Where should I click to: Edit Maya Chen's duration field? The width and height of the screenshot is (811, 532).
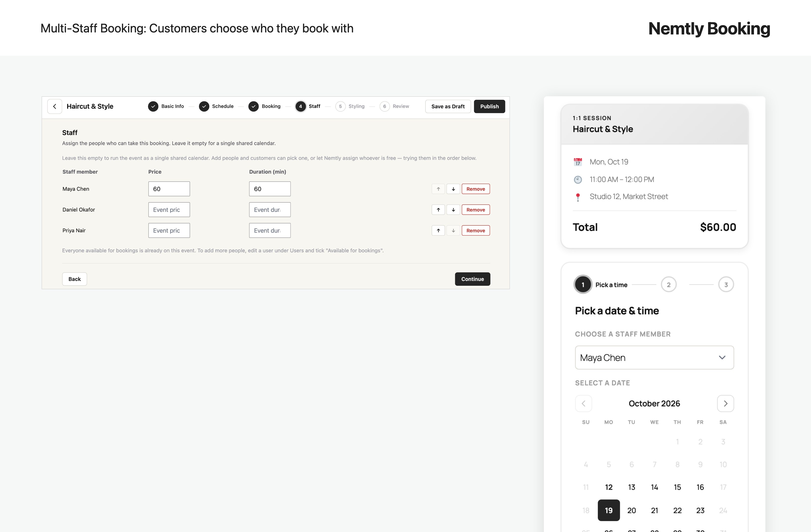[x=270, y=189]
